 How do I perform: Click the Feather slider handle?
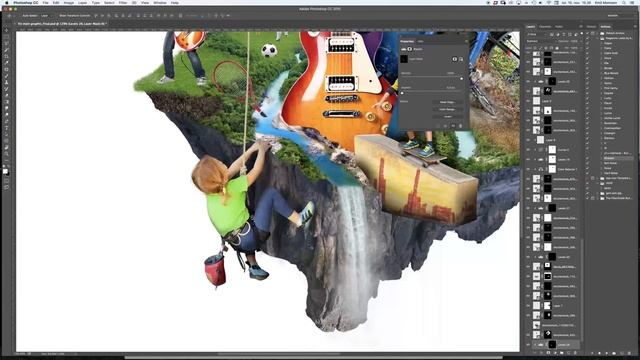402,93
